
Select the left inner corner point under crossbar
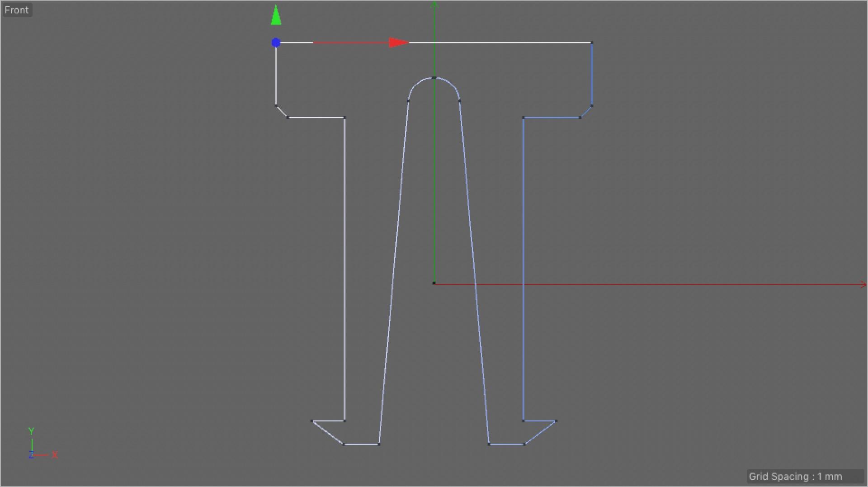point(344,118)
